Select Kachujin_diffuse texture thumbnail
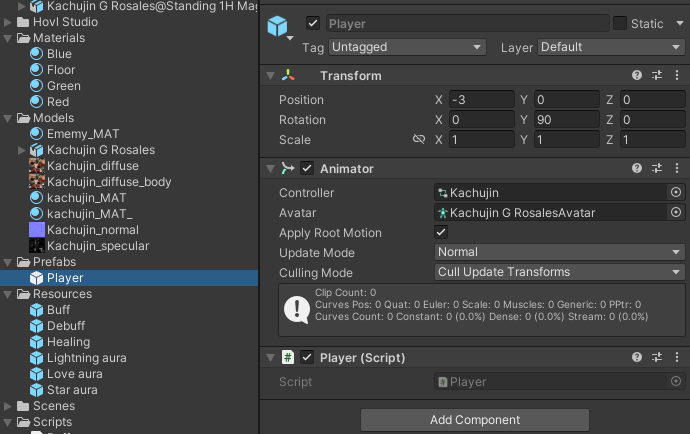690x434 pixels. pos(37,166)
